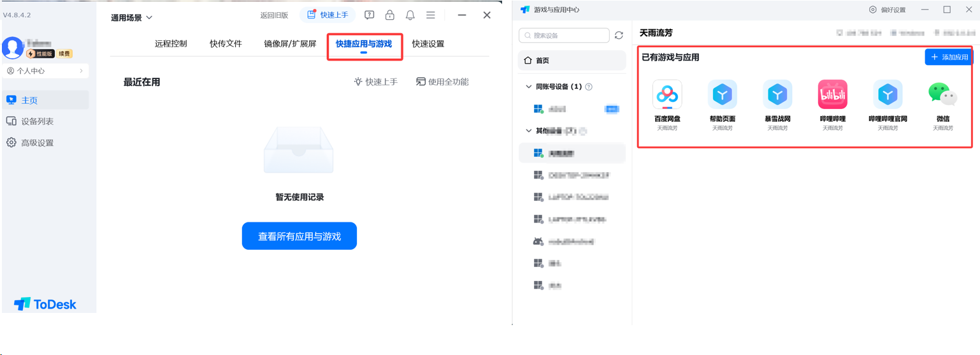Click the 暂无使用记录 empty-state text
Screen dimensions: 980x355
299,197
